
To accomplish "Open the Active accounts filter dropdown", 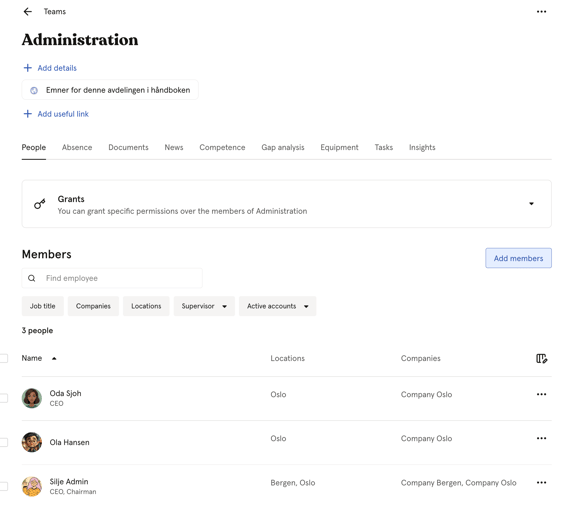I will click(x=277, y=306).
